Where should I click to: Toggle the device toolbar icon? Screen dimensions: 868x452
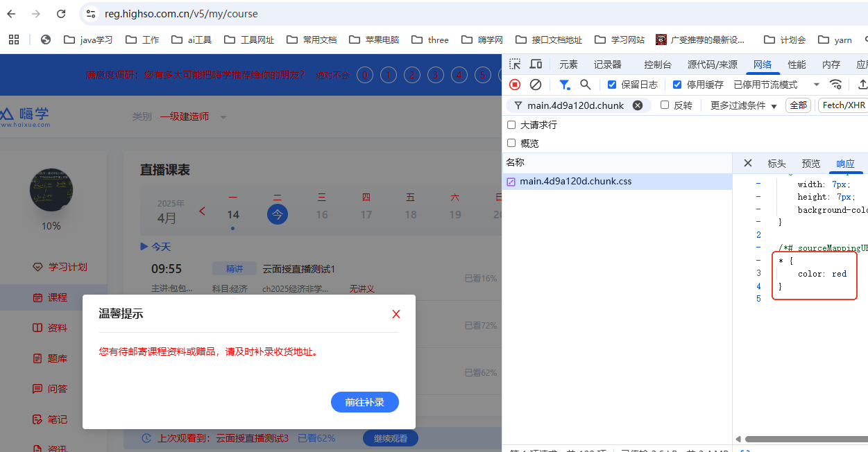[x=536, y=64]
